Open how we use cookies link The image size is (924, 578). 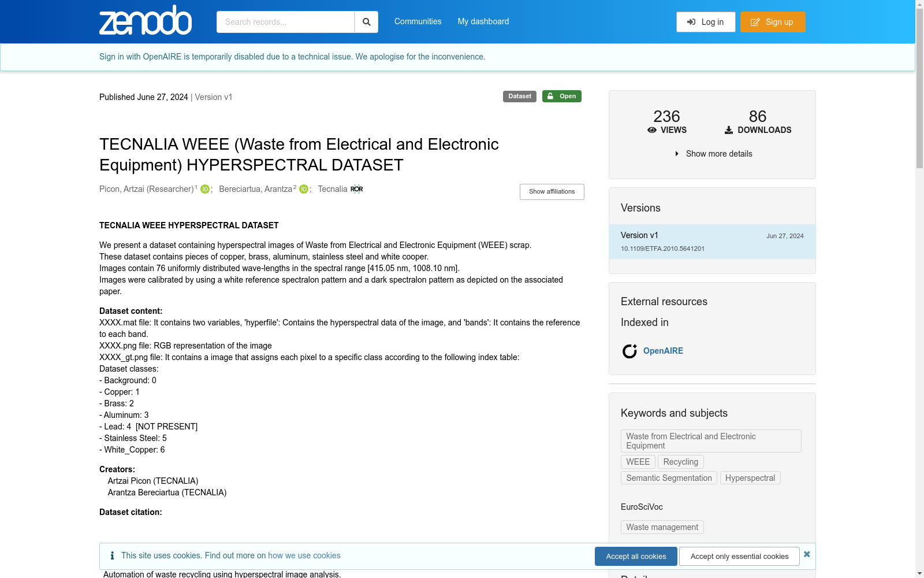(x=304, y=555)
